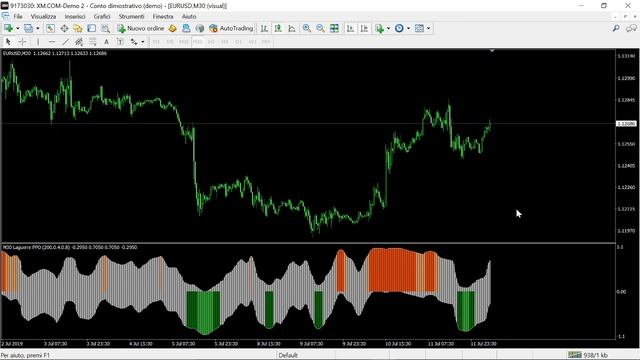Open the Grafici menu
The height and width of the screenshot is (360, 640).
click(102, 16)
